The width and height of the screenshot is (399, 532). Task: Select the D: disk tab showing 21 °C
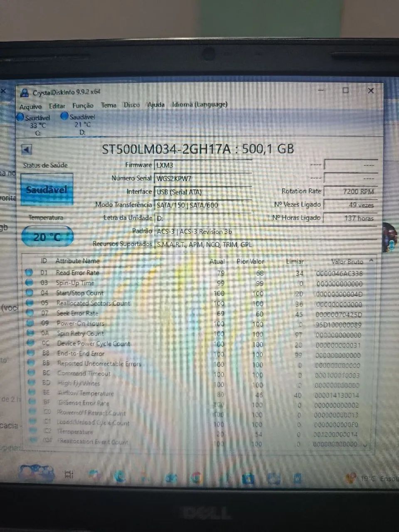coord(78,124)
